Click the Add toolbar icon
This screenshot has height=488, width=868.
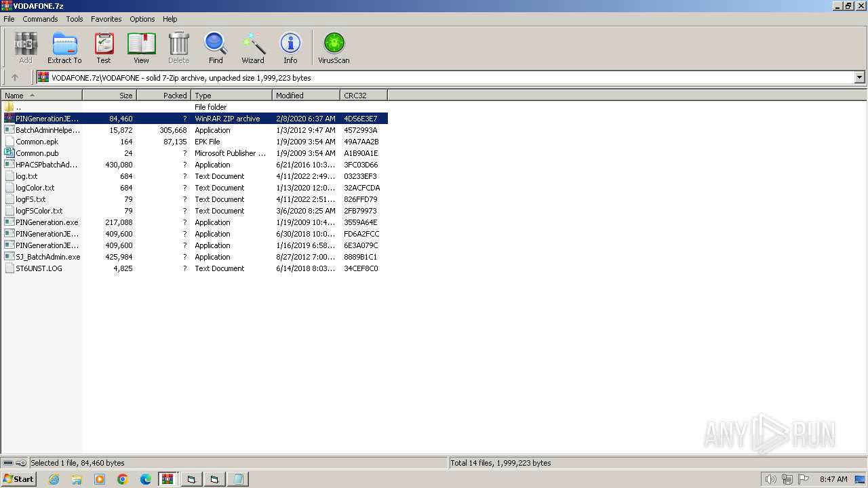tap(26, 48)
